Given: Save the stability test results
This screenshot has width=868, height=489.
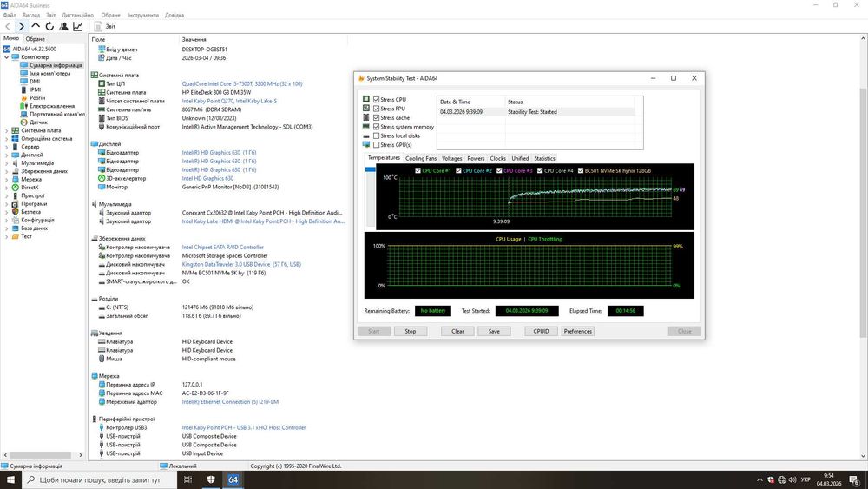Looking at the screenshot, I should [x=494, y=331].
